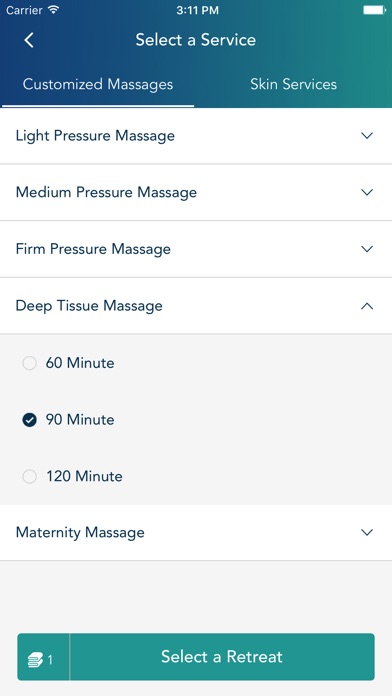
Task: Tap the Light Pressure Massage label
Action: tap(95, 135)
